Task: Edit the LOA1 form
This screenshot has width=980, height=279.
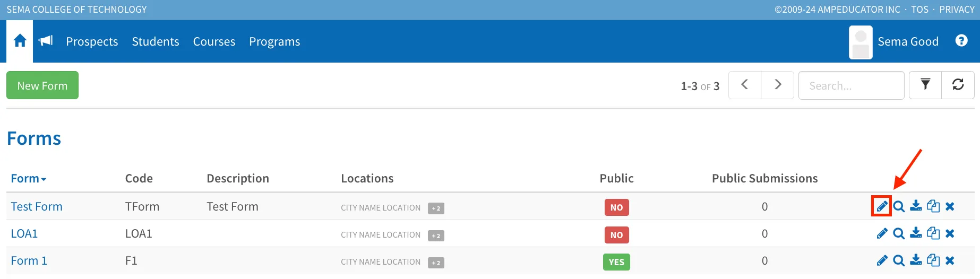Action: pyautogui.click(x=882, y=233)
